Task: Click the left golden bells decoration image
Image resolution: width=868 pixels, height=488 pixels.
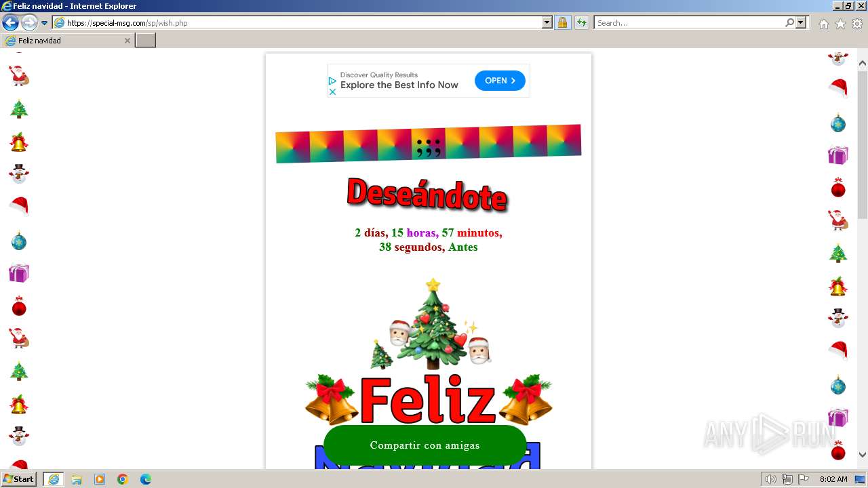Action: click(332, 399)
